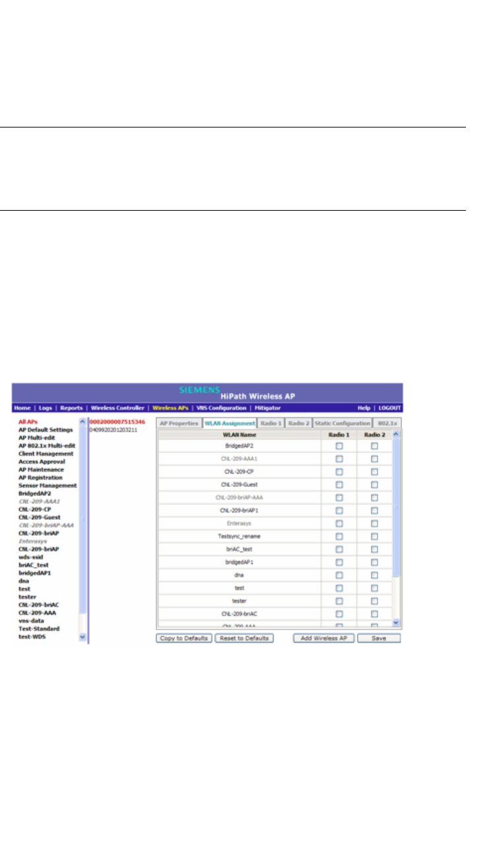This screenshot has width=497, height=868.
Task: Open Reports in the navigation bar
Action: click(71, 408)
